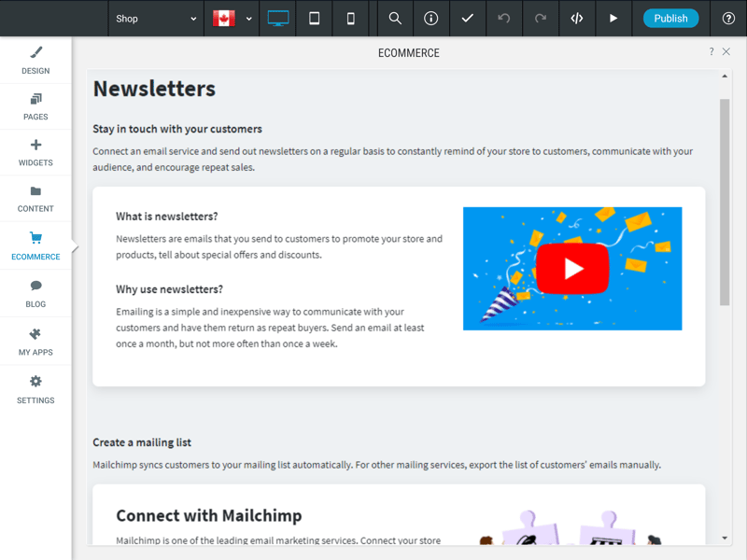This screenshot has height=560, width=747.
Task: Open the site info icon
Action: tap(431, 19)
